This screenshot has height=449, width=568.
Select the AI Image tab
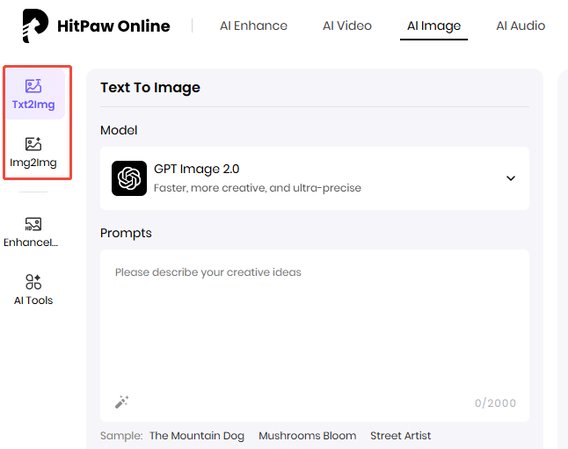434,26
